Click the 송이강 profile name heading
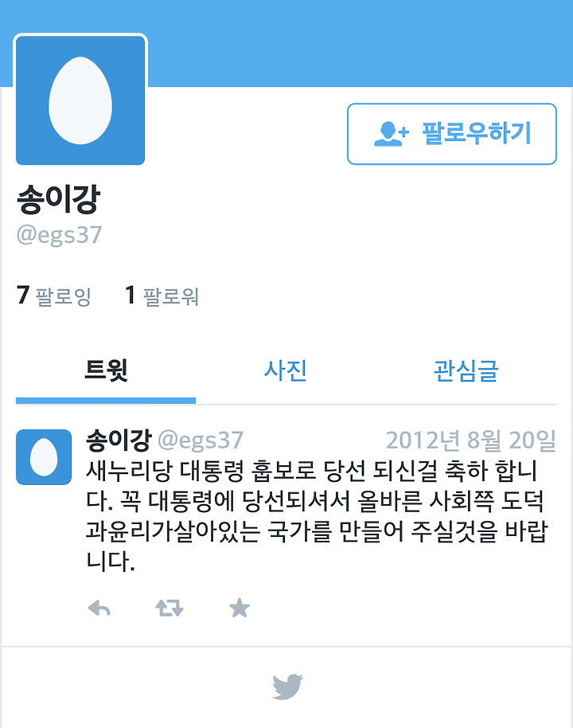 tap(58, 198)
